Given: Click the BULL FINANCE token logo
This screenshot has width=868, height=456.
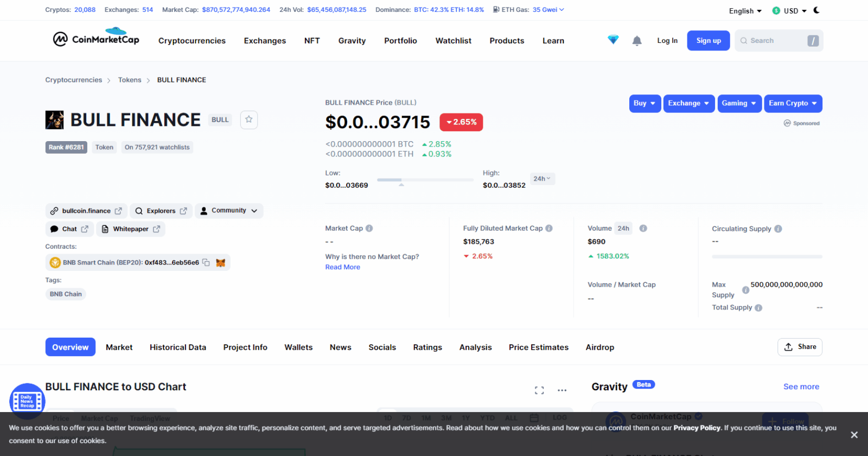Looking at the screenshot, I should point(54,120).
